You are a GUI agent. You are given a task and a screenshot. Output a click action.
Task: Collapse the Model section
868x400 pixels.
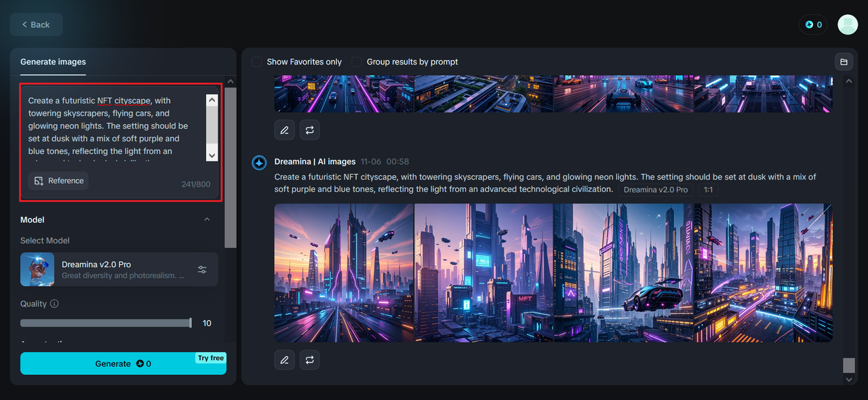(207, 220)
